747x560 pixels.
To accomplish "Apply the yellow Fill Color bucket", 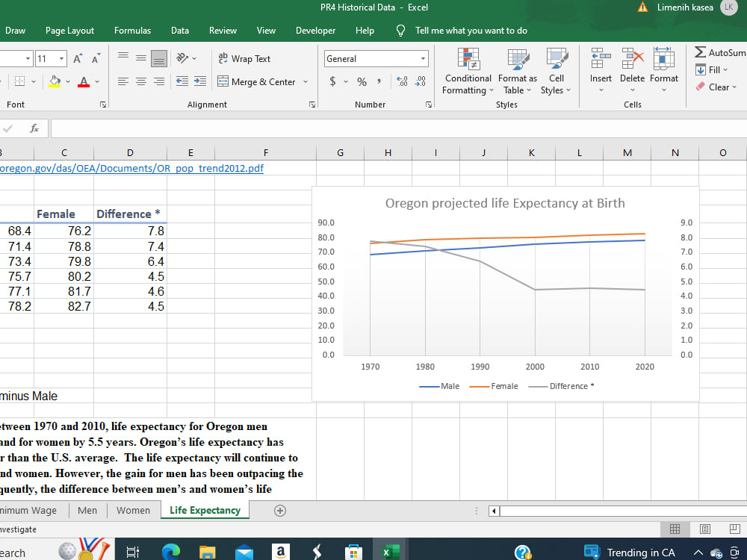I will tap(55, 81).
